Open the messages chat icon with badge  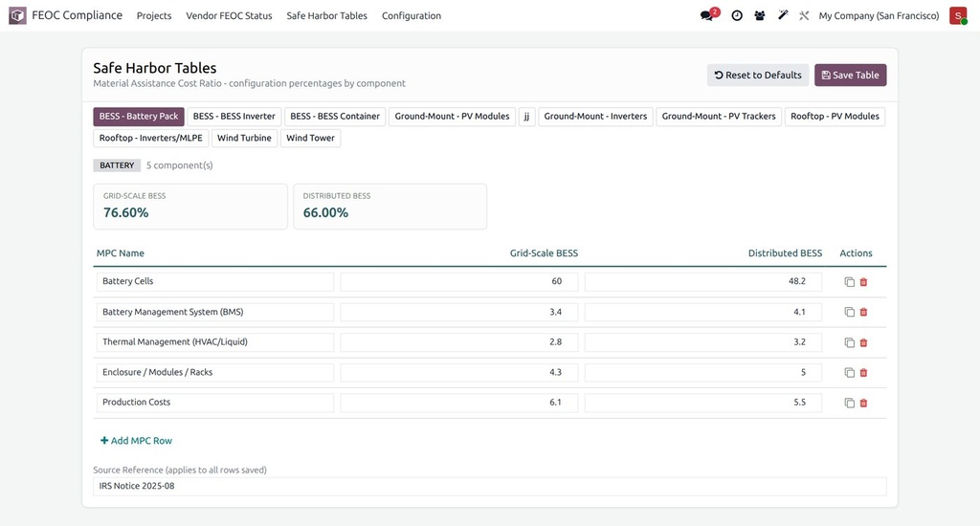click(709, 15)
